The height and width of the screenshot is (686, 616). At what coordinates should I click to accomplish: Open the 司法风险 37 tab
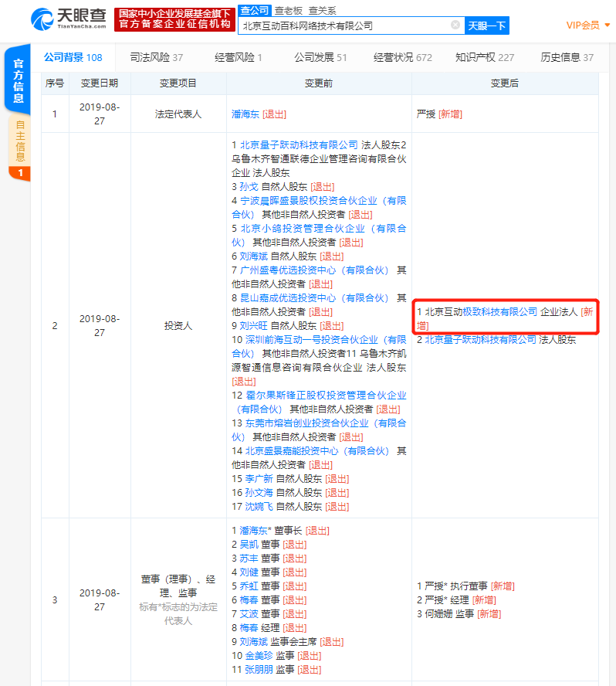coord(157,57)
